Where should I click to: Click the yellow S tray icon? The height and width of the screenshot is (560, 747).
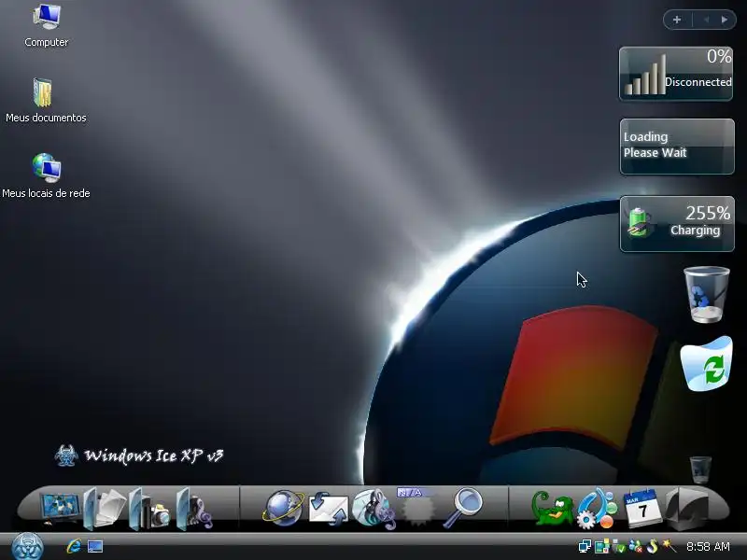tap(652, 546)
